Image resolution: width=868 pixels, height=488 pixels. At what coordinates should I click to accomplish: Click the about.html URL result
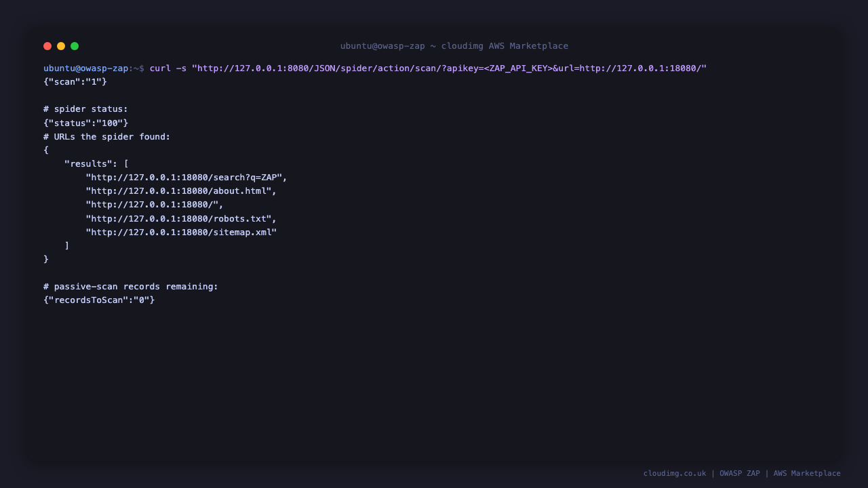181,191
